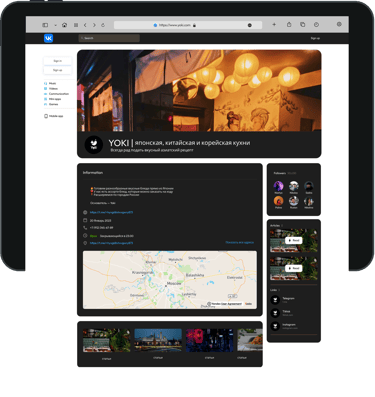375x397 pixels.
Task: Open the Instagram link
Action: pyautogui.click(x=289, y=325)
